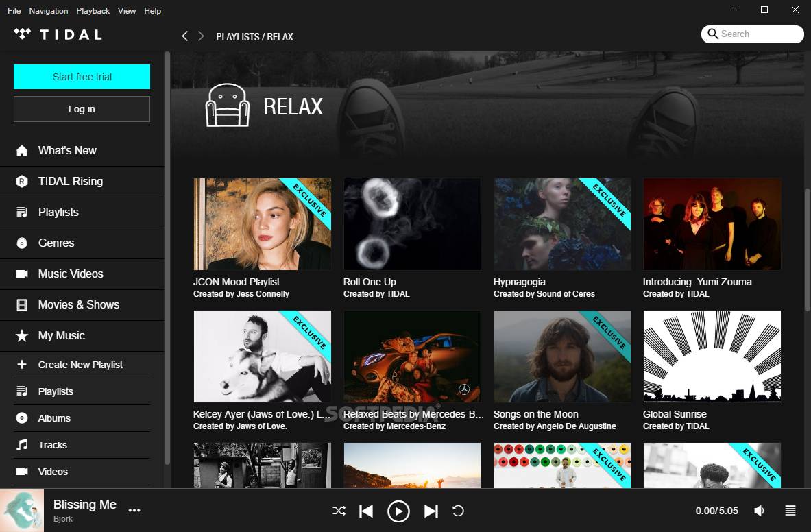Open the Navigation menu
This screenshot has height=532, width=811.
click(48, 10)
